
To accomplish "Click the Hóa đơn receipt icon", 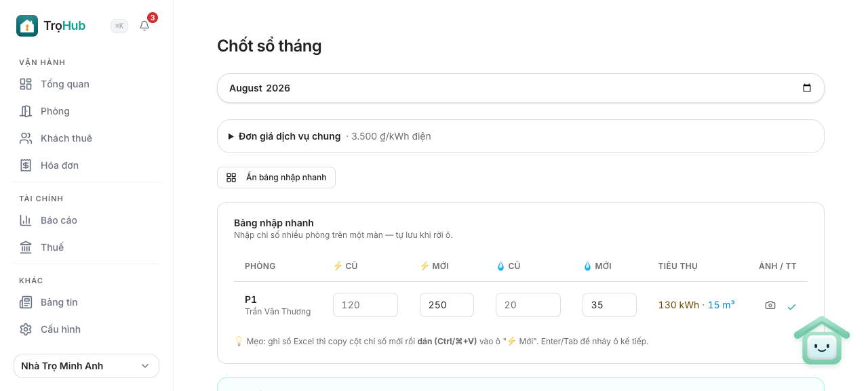I will 26,165.
